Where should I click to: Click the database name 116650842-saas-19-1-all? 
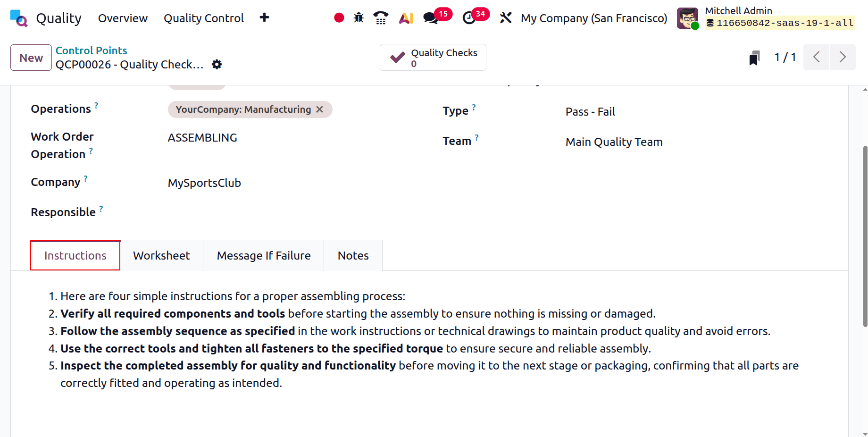pos(785,23)
